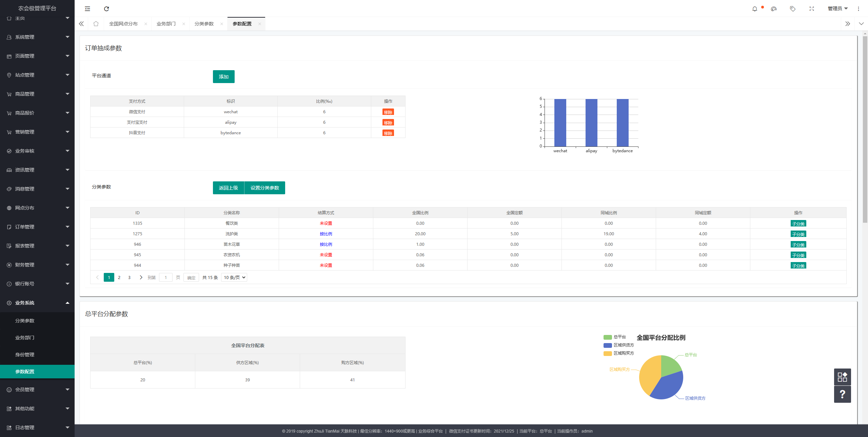
Task: Remove the 抖音支付 bytedance row
Action: click(x=388, y=133)
